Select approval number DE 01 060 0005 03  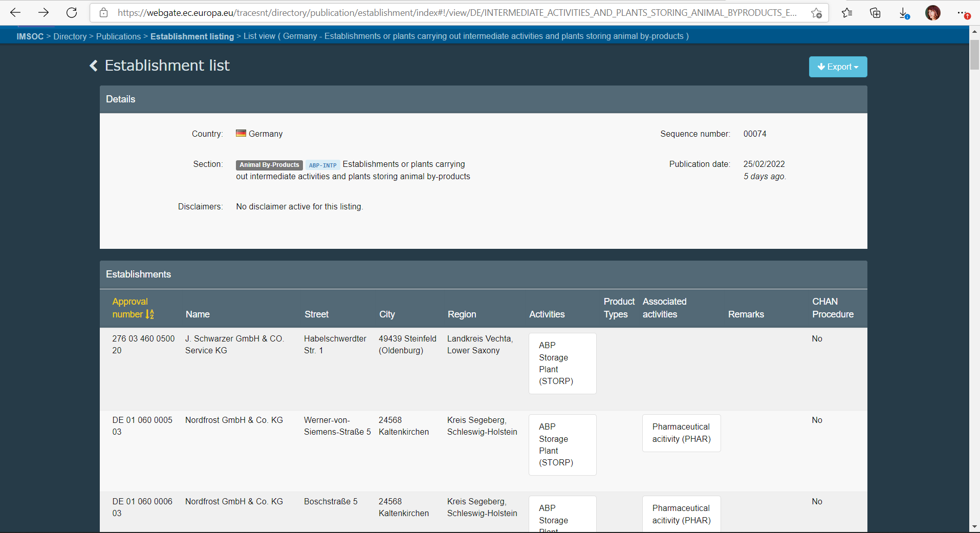click(x=142, y=426)
